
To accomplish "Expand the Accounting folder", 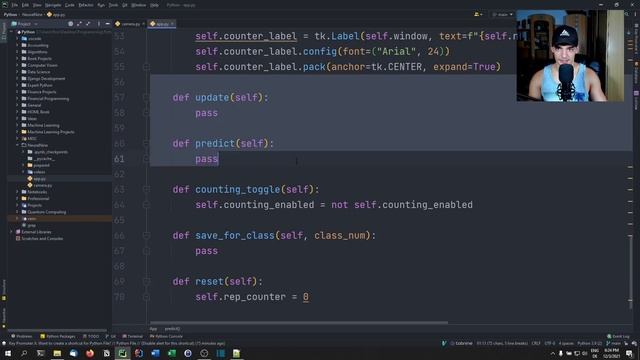I will coord(18,45).
